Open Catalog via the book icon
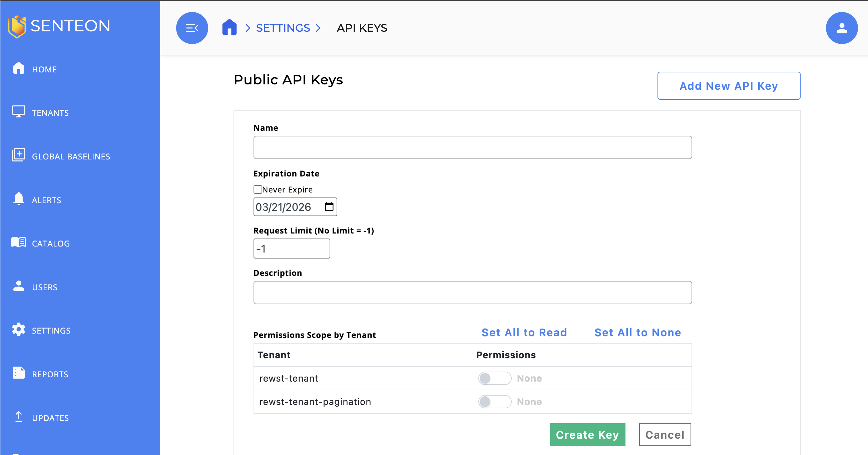This screenshot has height=455, width=868. [x=19, y=242]
